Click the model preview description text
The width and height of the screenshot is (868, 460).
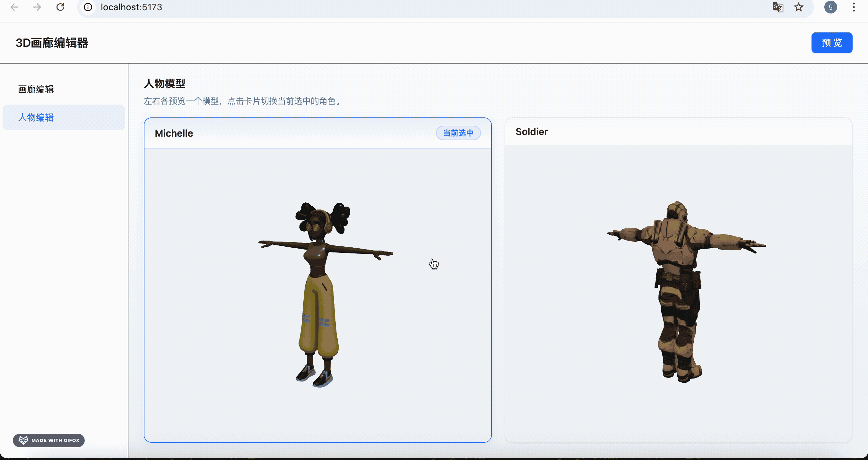pyautogui.click(x=243, y=101)
